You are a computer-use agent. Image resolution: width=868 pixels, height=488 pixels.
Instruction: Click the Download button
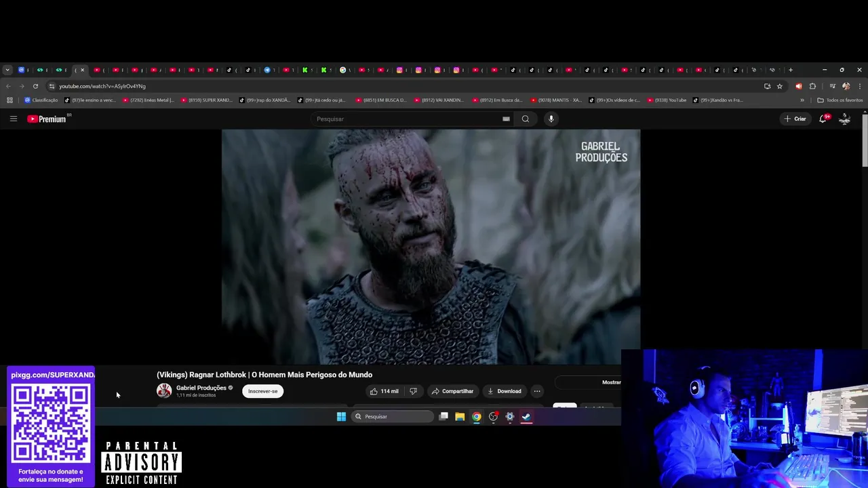505,391
